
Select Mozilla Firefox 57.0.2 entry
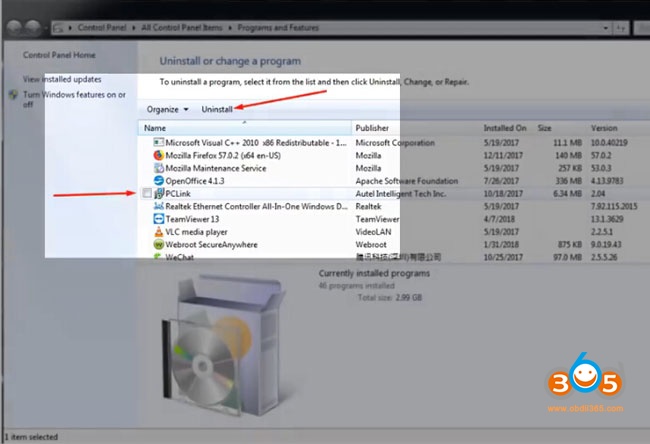coord(223,155)
